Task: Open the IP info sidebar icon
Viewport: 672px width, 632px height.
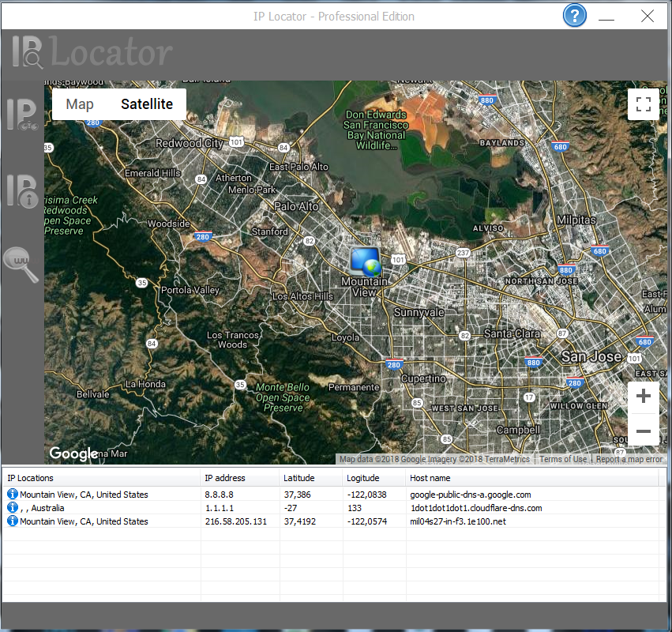Action: pos(22,191)
